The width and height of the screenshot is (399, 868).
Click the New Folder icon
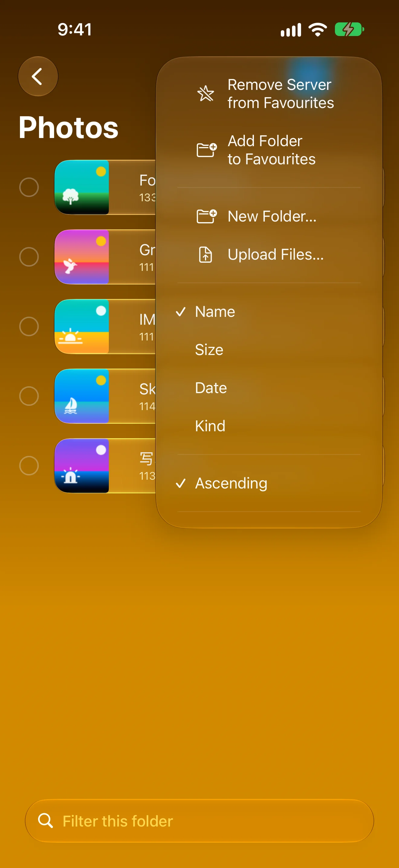coord(206,216)
